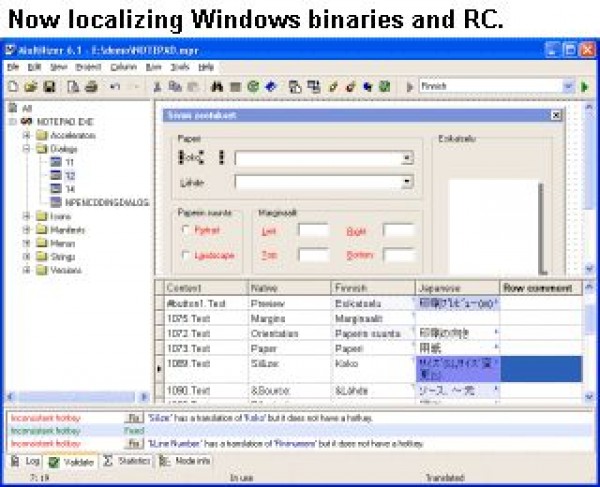This screenshot has width=600, height=487.
Task: Toggle the Landscape radio button
Action: [186, 255]
